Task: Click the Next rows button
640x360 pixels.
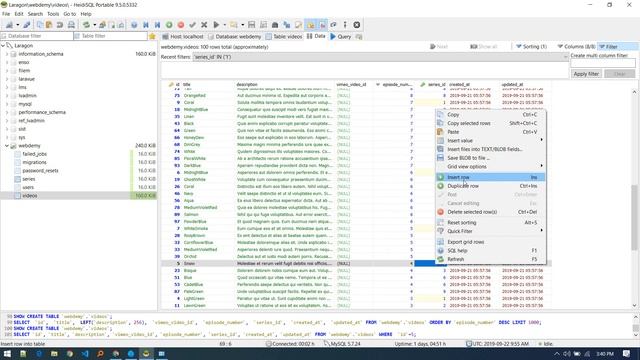Action: tap(439, 47)
